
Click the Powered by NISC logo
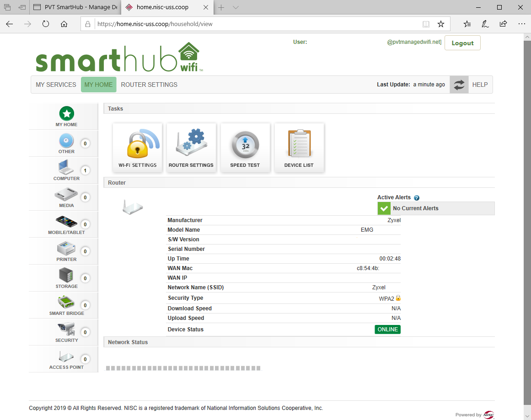click(x=475, y=415)
